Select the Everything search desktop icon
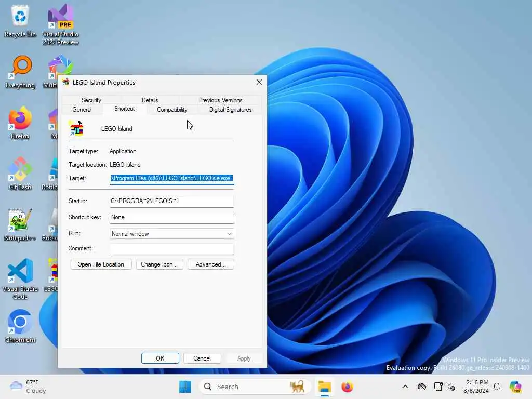 20,72
